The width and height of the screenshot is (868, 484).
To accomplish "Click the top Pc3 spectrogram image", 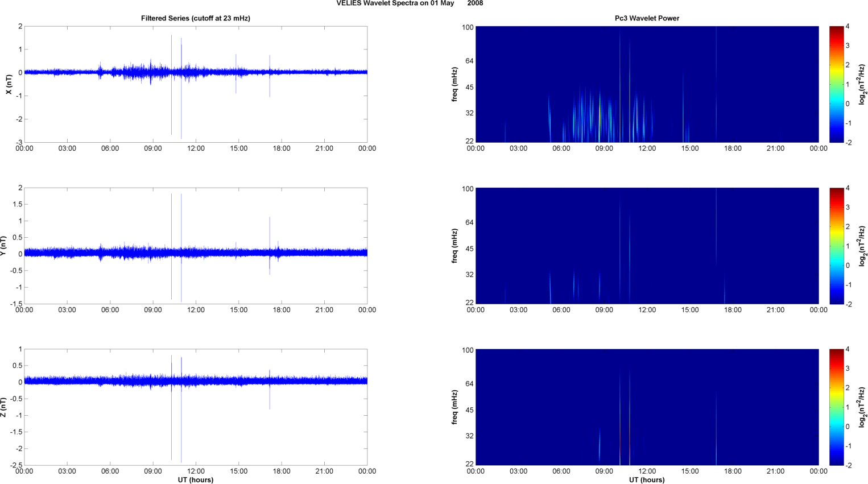I will pyautogui.click(x=647, y=84).
